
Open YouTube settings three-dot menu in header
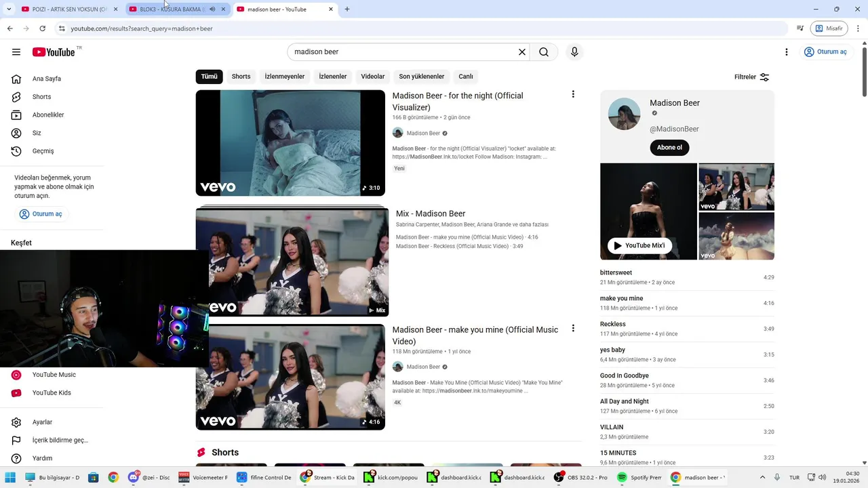point(787,52)
